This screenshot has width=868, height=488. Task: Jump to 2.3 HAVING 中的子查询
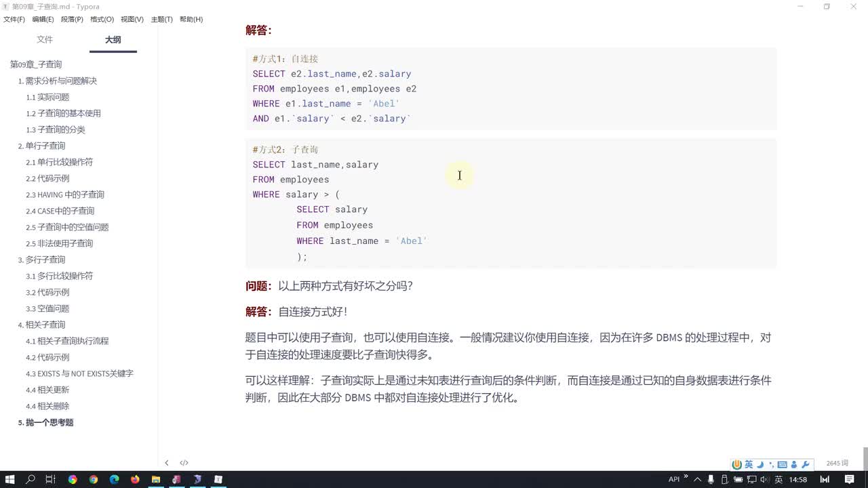[65, 195]
